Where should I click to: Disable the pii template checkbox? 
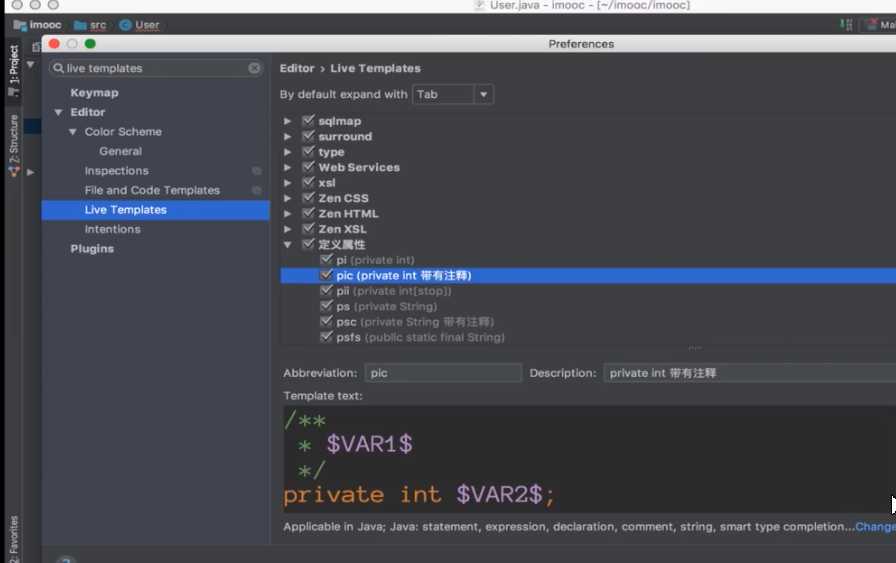[x=326, y=290]
